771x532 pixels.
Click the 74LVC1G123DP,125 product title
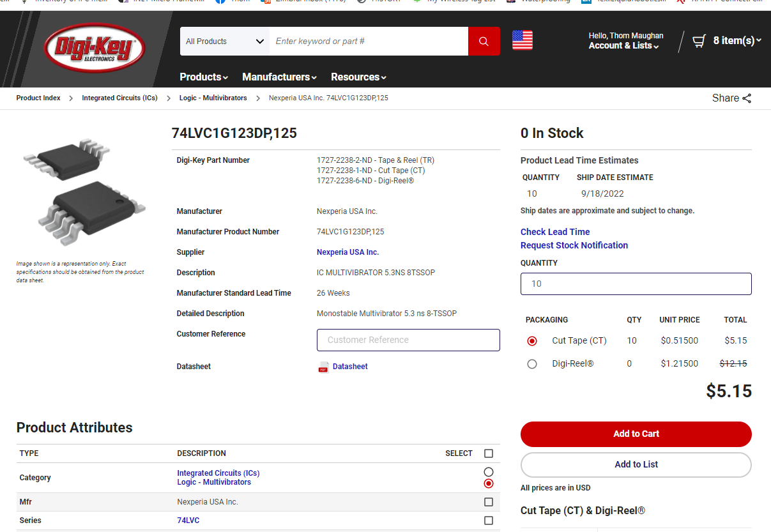[234, 133]
